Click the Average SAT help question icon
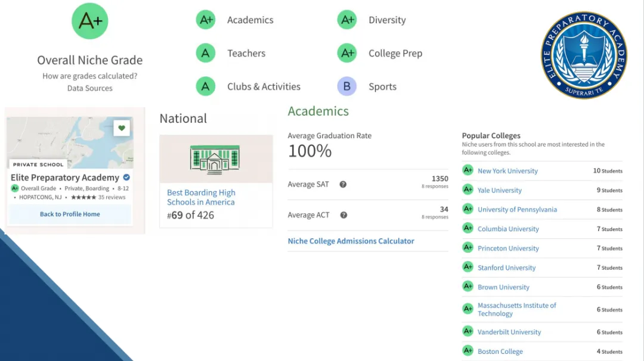Image resolution: width=644 pixels, height=361 pixels. click(343, 184)
